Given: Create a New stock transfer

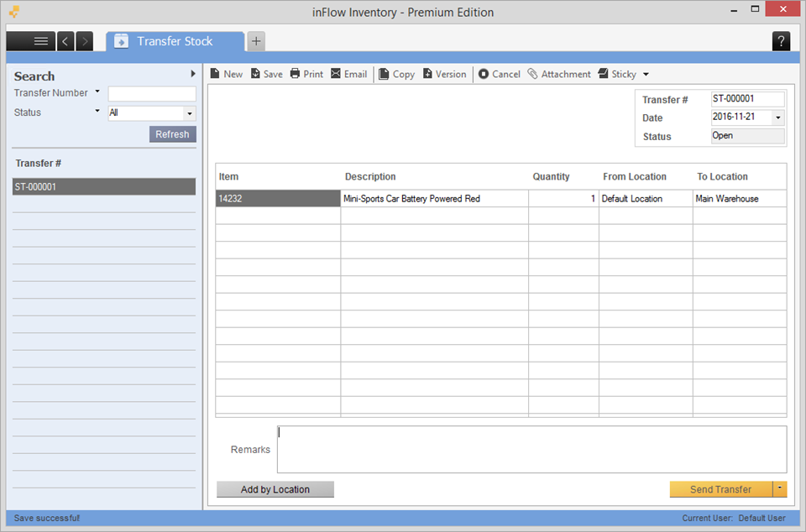Looking at the screenshot, I should pos(226,74).
